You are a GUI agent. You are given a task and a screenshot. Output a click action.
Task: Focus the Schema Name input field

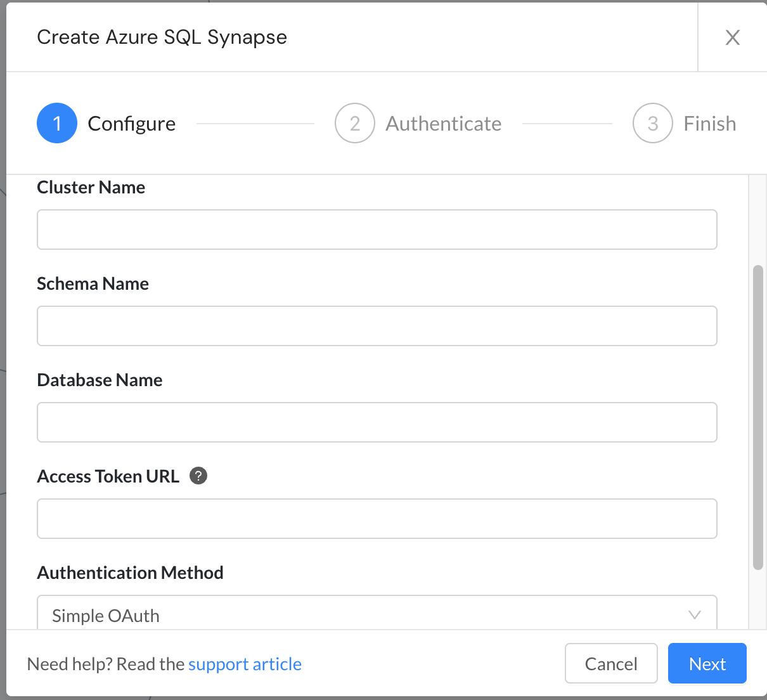[x=377, y=326]
